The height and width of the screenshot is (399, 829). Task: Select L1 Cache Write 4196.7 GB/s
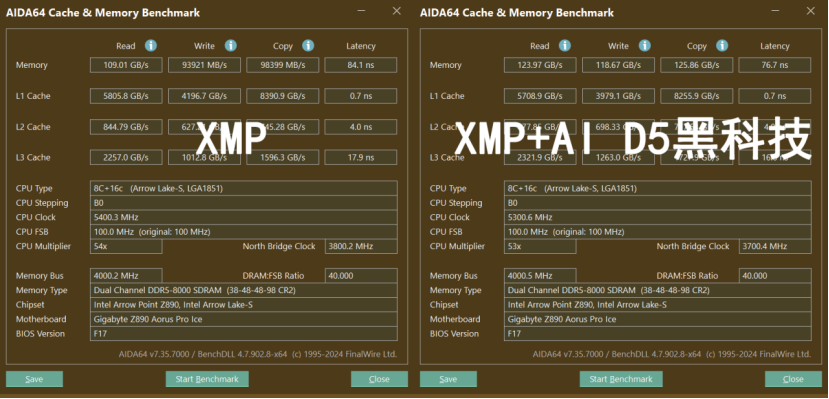pos(204,96)
